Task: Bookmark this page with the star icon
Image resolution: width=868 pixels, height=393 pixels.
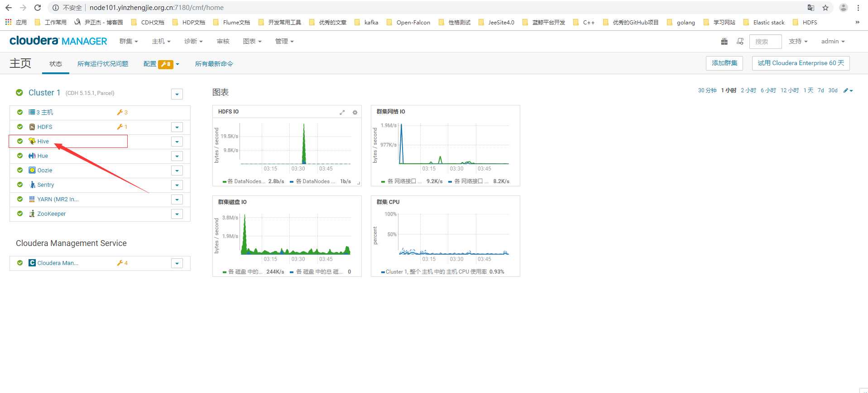Action: pos(825,8)
